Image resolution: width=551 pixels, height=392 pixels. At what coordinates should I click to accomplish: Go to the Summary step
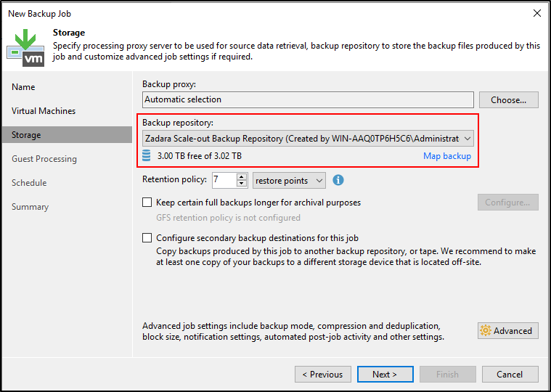coord(30,207)
